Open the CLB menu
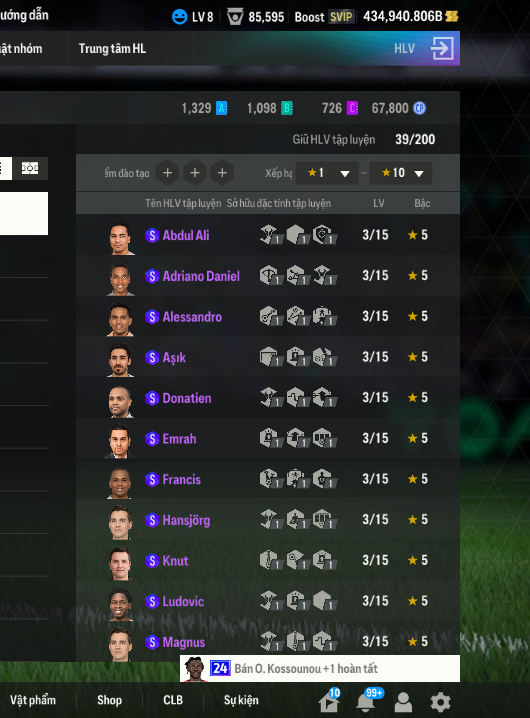530x718 pixels. click(x=173, y=700)
